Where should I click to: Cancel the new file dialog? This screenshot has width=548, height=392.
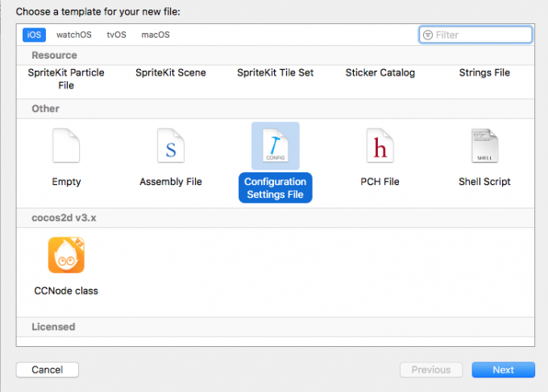(47, 369)
